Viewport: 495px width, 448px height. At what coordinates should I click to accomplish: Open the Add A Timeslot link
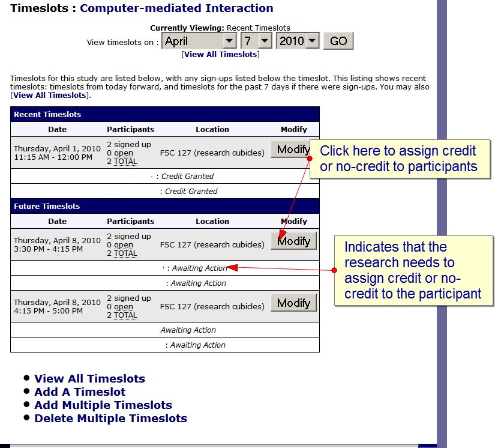click(80, 392)
